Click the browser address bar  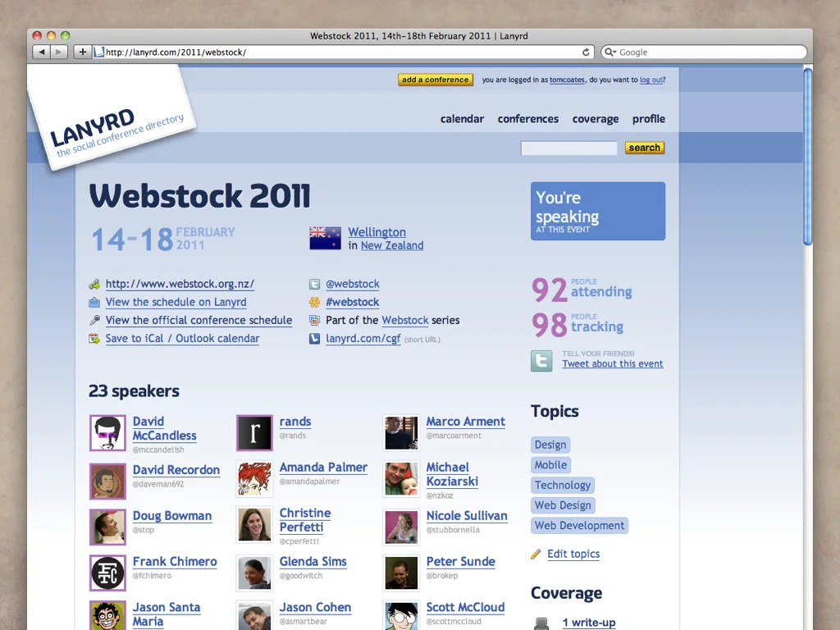coord(343,52)
